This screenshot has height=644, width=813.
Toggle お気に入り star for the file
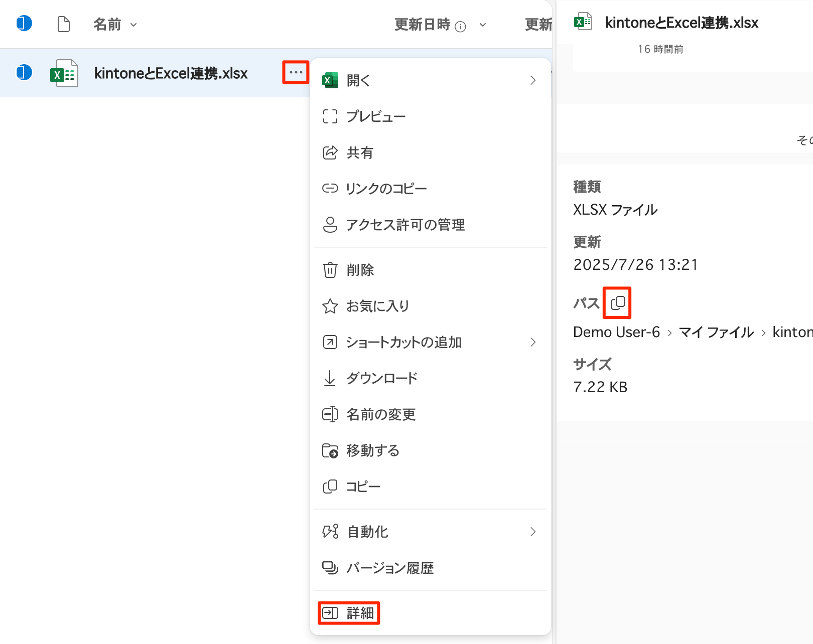330,306
